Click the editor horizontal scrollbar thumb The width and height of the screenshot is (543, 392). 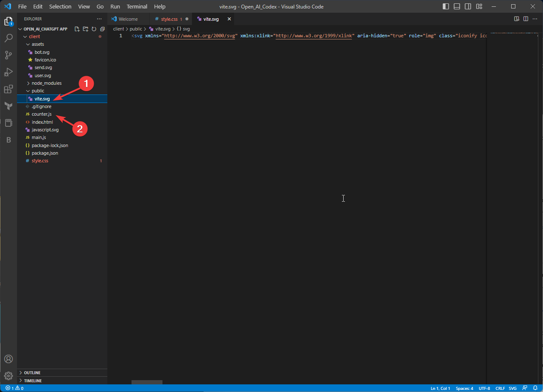click(147, 382)
